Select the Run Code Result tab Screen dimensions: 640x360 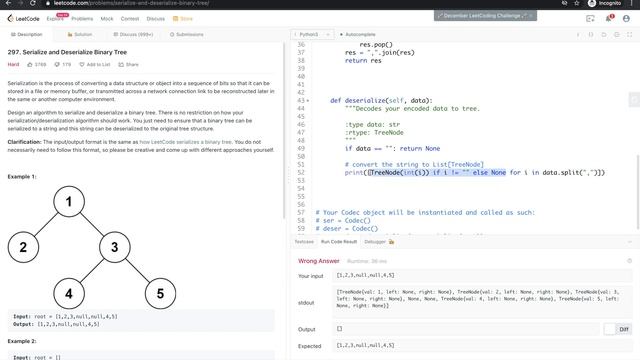click(339, 242)
